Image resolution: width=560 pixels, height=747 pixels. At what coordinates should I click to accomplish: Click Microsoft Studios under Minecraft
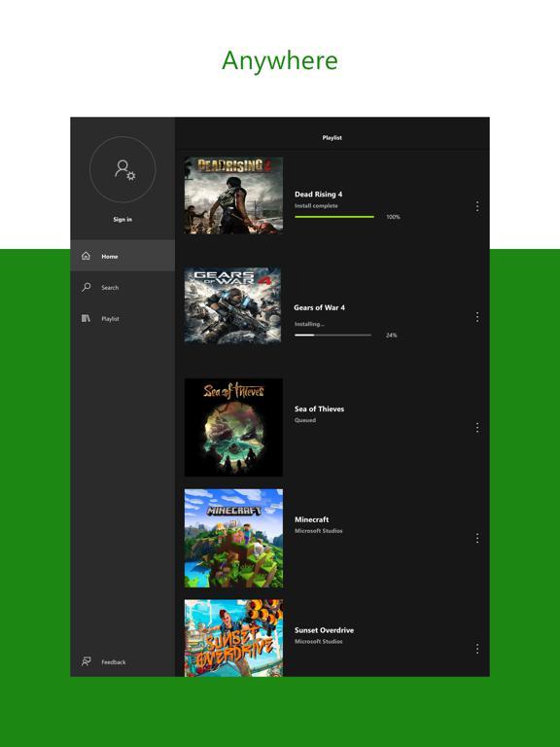click(318, 531)
